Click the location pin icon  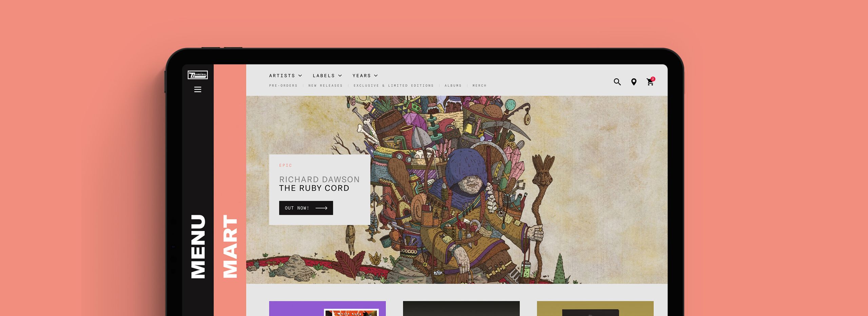coord(633,82)
